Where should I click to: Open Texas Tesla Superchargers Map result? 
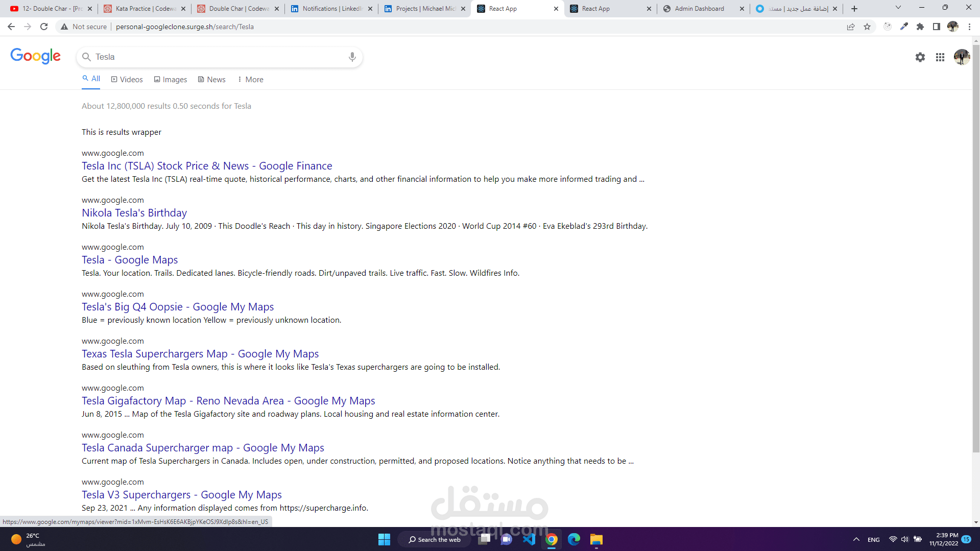pos(200,354)
